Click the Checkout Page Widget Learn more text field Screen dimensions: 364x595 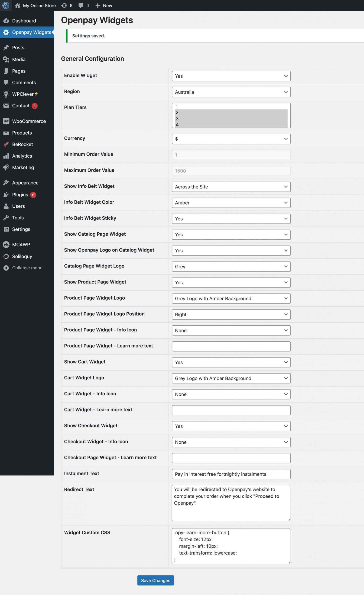[231, 458]
